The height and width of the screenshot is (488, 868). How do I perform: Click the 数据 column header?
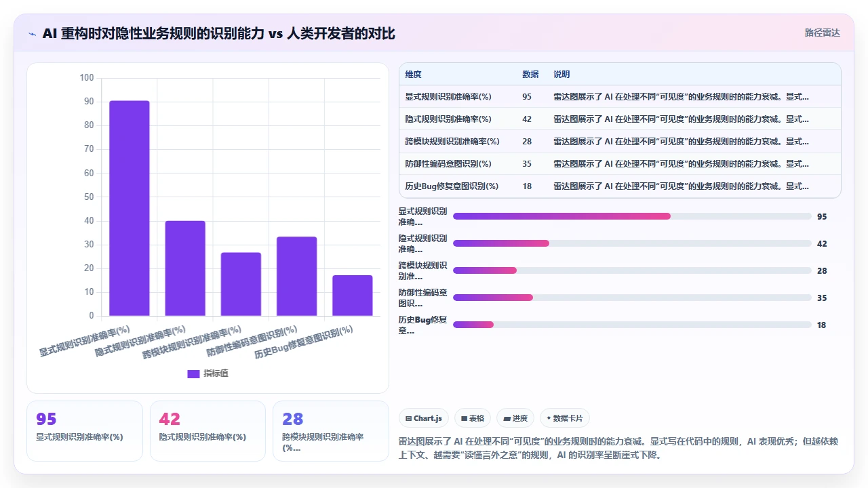coord(530,75)
